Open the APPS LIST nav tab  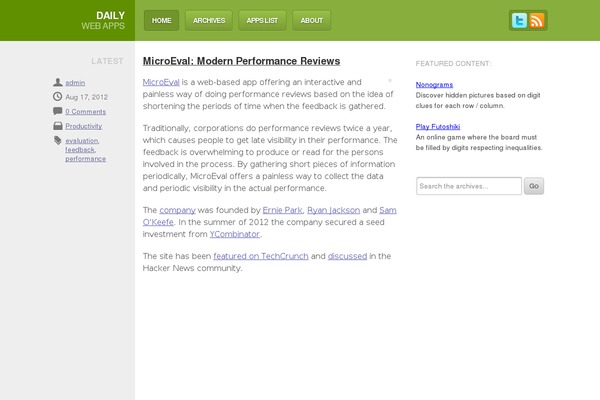pyautogui.click(x=262, y=20)
